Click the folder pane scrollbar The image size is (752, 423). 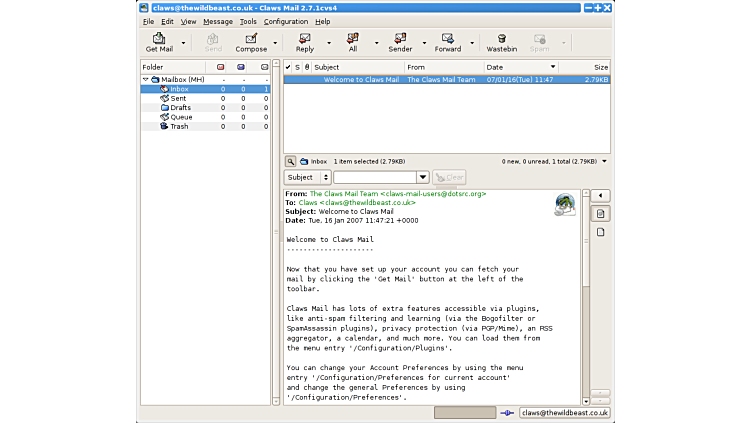tap(276, 233)
